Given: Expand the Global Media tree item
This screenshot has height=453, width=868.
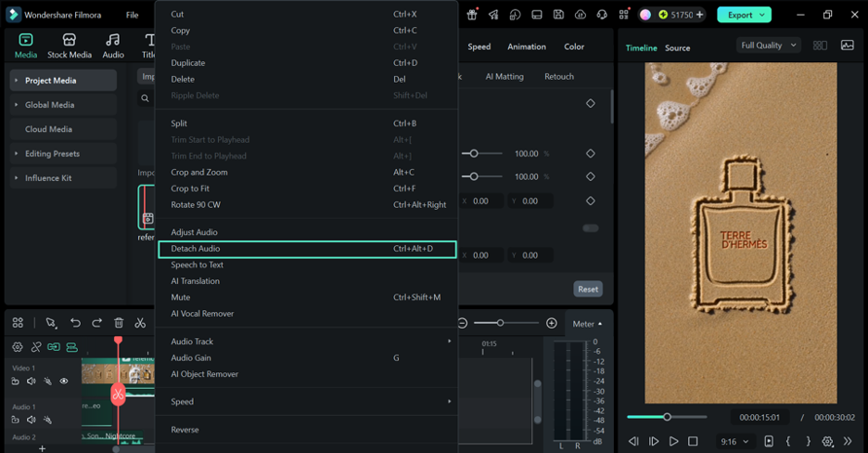Looking at the screenshot, I should (x=16, y=105).
